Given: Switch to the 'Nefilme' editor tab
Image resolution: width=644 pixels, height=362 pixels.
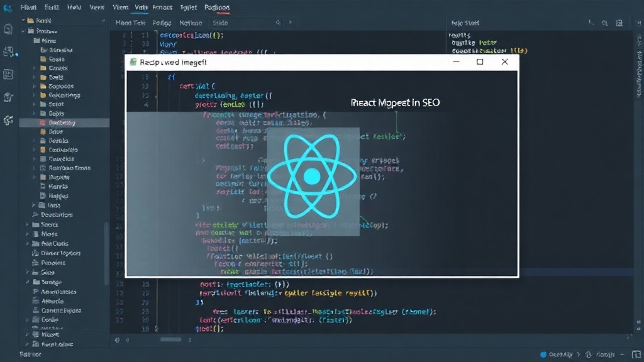Looking at the screenshot, I should pos(191,23).
